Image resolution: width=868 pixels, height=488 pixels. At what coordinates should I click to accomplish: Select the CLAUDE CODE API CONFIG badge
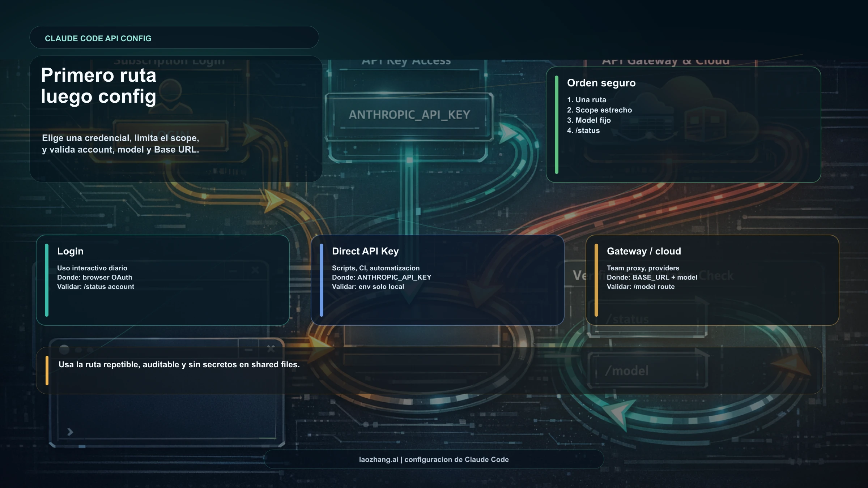coord(98,38)
